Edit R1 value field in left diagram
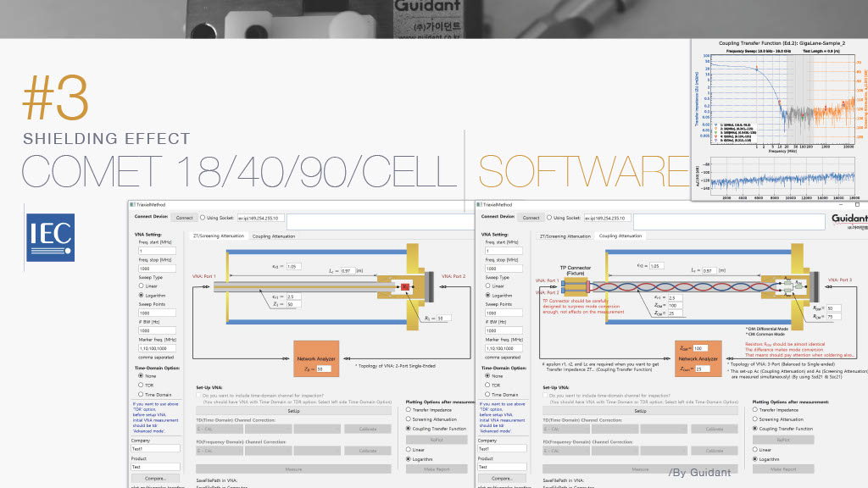This screenshot has width=868, height=488. pyautogui.click(x=443, y=319)
